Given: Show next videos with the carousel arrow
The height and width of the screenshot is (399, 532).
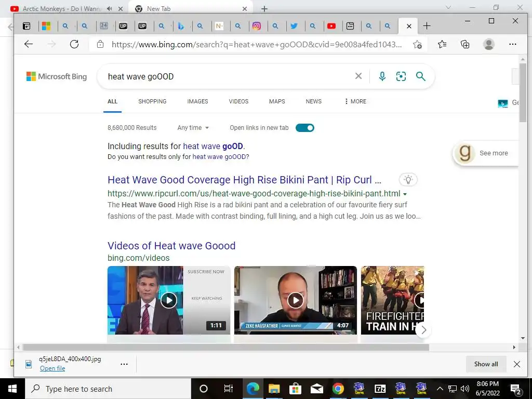Looking at the screenshot, I should [x=423, y=330].
